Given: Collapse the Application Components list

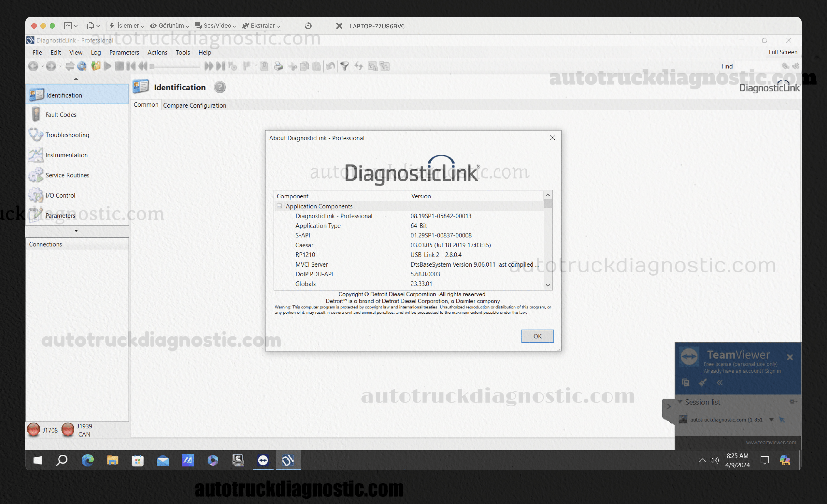Looking at the screenshot, I should click(279, 206).
